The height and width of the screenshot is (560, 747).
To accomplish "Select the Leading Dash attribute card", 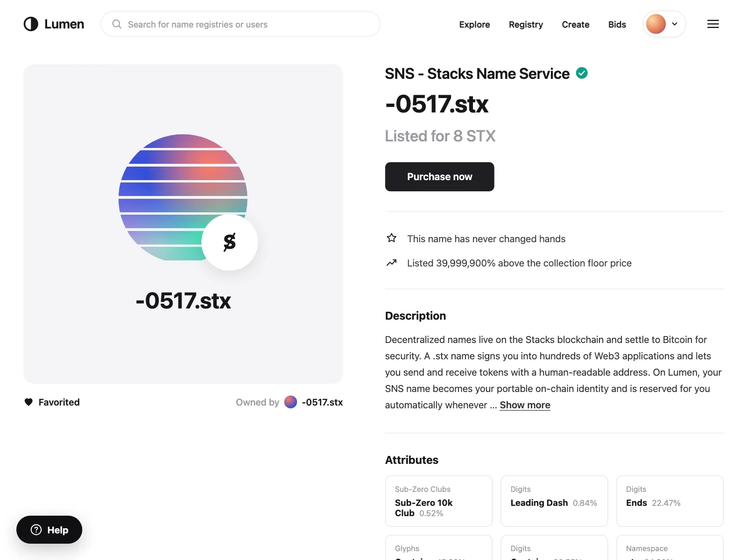I will [554, 501].
